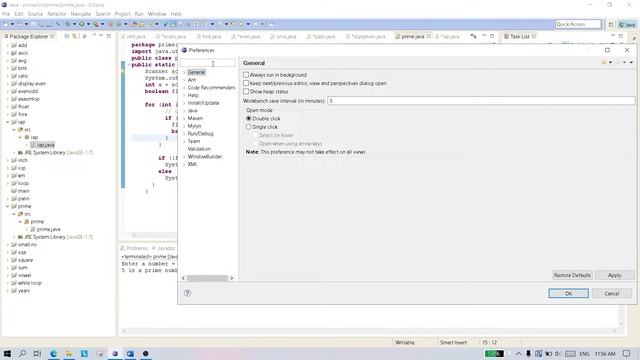Check Keep next/previous editor dialog open

coord(246,83)
